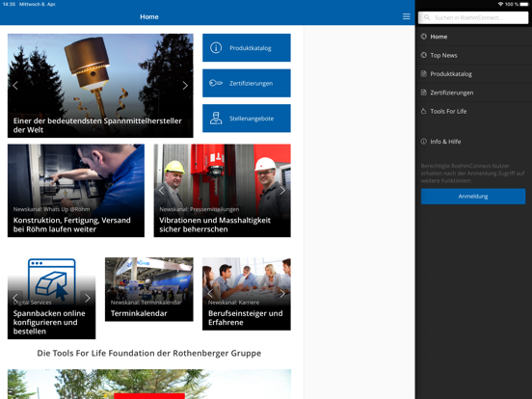Viewport: 532px width, 399px height.
Task: Click 'Die Tools For Life Foundation' heading
Action: [x=149, y=353]
